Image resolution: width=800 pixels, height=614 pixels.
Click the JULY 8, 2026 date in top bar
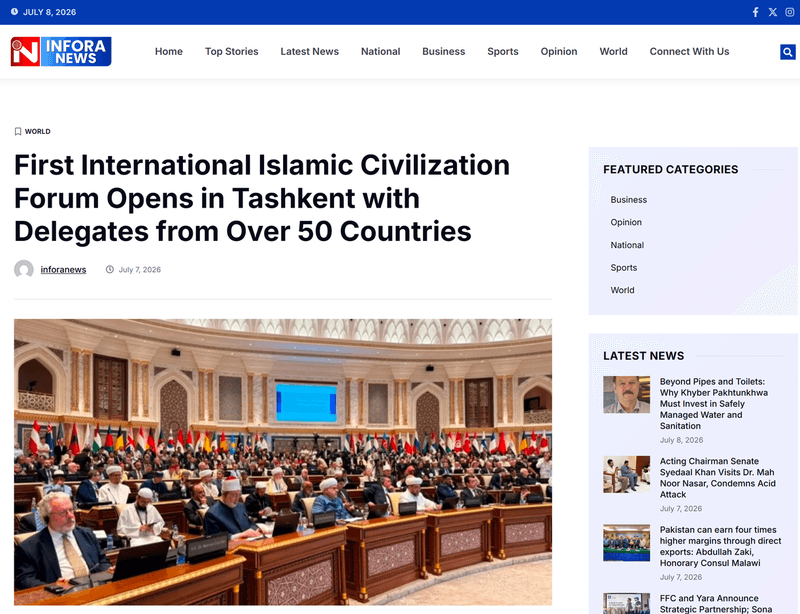[x=49, y=12]
